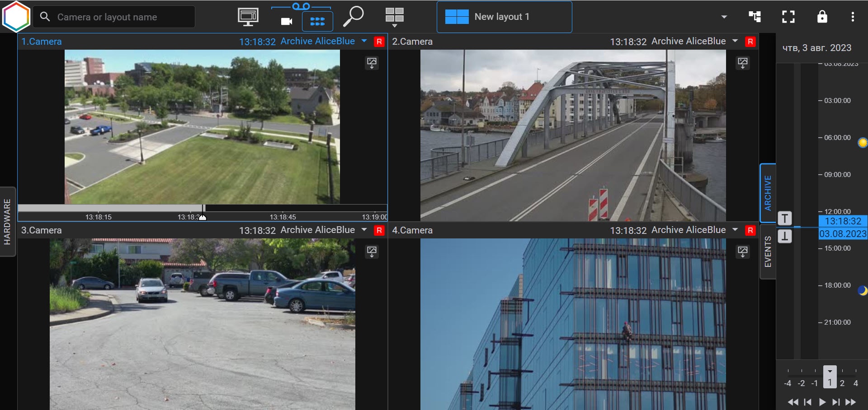Select the archive mode icon in toolbar

click(317, 21)
